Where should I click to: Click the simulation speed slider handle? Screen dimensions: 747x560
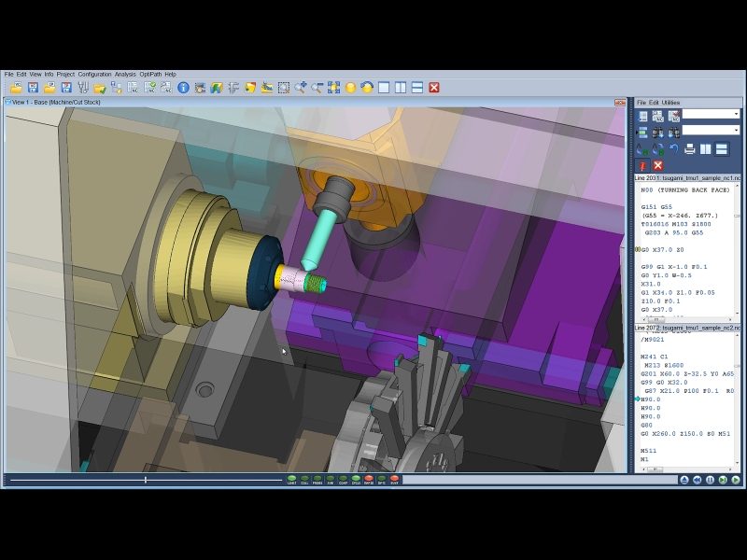pyautogui.click(x=146, y=480)
